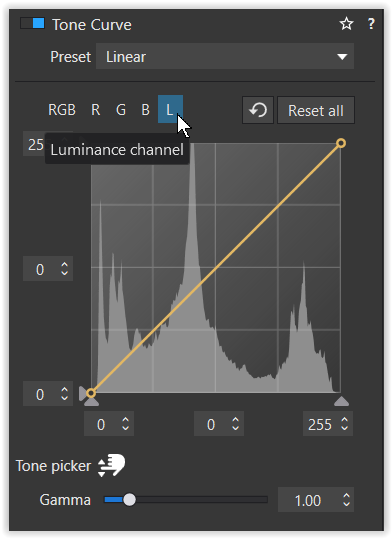
Task: Open the help question mark icon
Action: tap(371, 24)
